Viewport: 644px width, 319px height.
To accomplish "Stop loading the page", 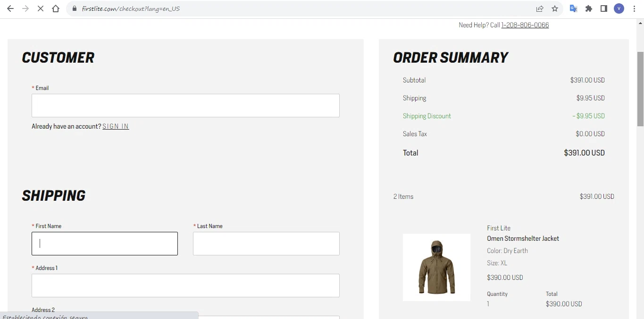I will pos(41,8).
